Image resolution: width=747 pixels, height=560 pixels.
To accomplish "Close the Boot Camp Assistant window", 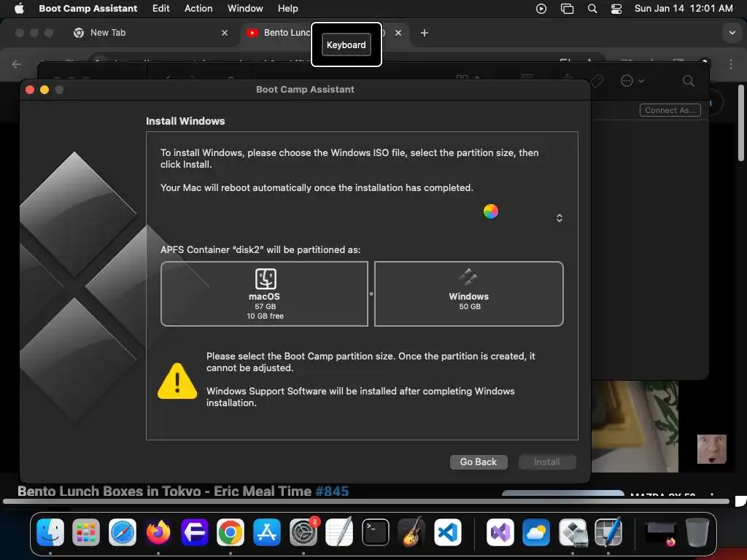I will [x=29, y=90].
